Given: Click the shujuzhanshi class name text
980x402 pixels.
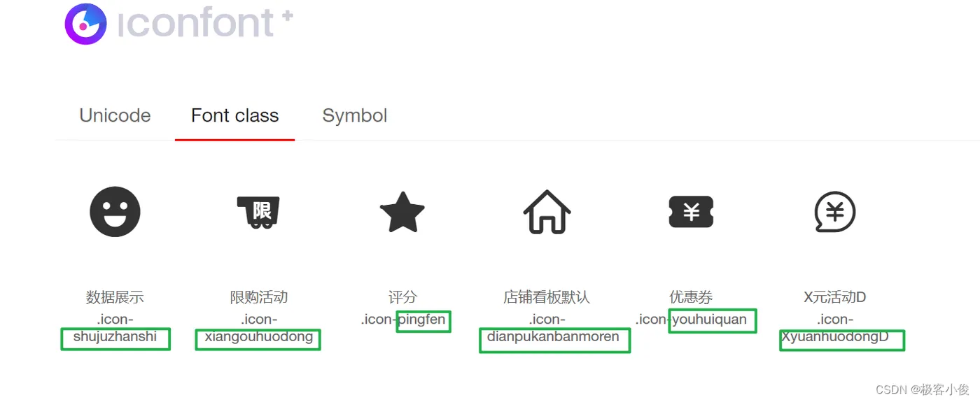Looking at the screenshot, I should pyautogui.click(x=115, y=338).
